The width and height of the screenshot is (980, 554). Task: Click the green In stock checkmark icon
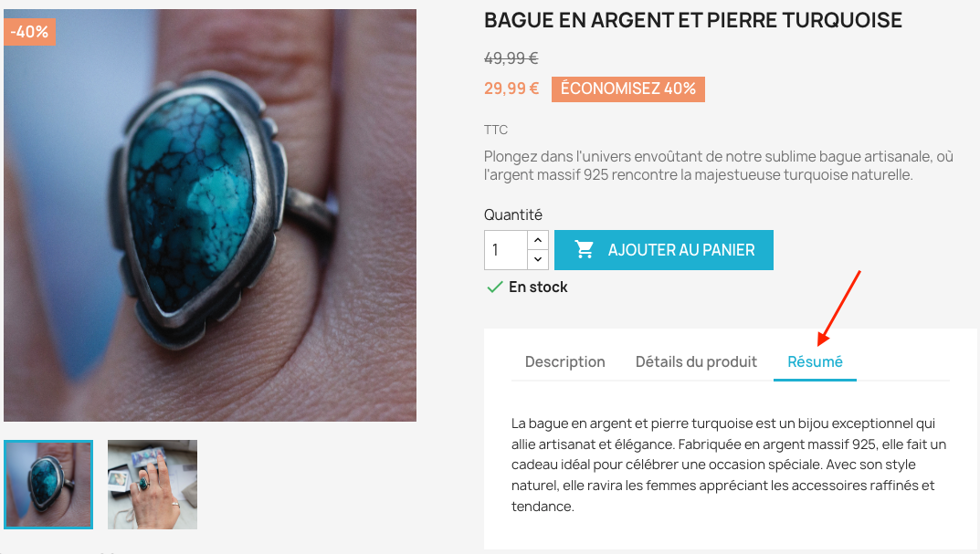point(494,287)
